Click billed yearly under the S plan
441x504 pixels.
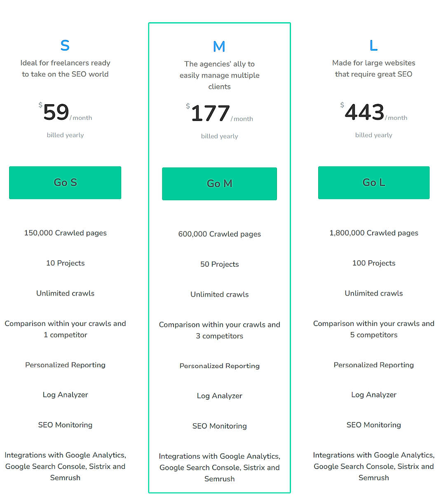(x=65, y=135)
